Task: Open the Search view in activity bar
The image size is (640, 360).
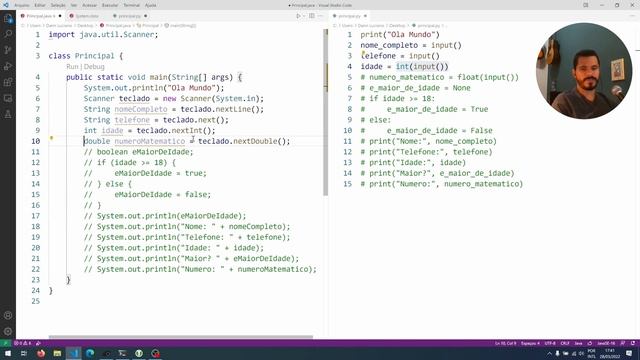Action: [8, 34]
